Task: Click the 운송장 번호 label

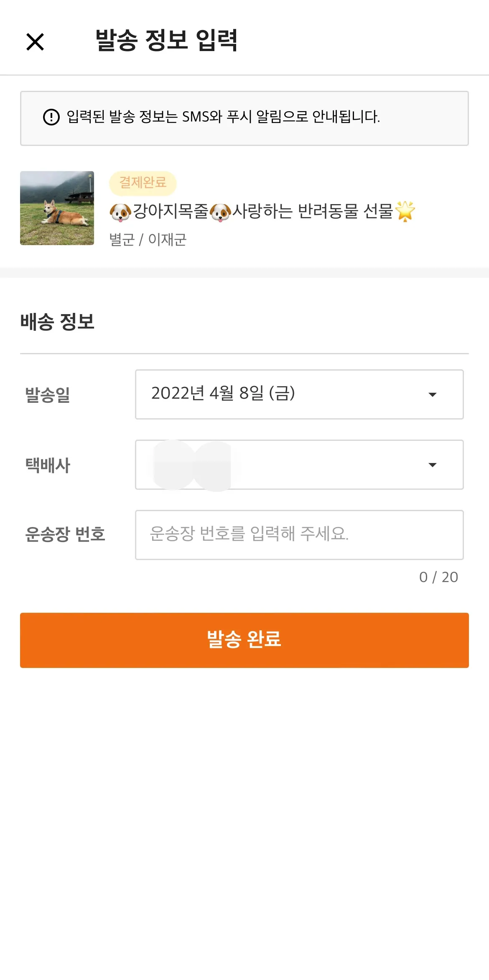Action: coord(65,534)
